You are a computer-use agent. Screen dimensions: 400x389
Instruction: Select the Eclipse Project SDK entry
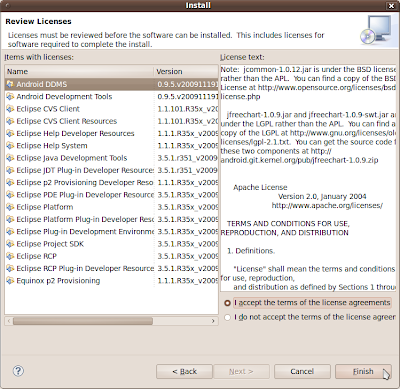tap(50, 244)
